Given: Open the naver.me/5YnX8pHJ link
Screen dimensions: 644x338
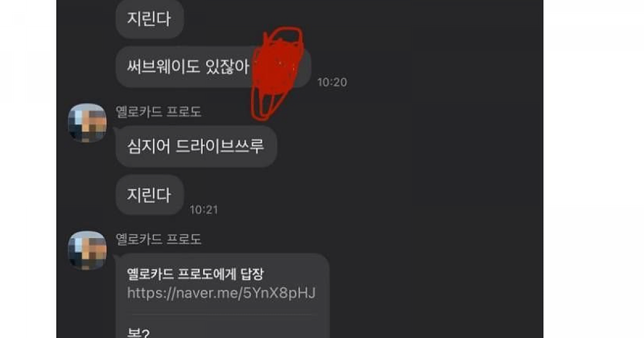Looking at the screenshot, I should coord(221,293).
